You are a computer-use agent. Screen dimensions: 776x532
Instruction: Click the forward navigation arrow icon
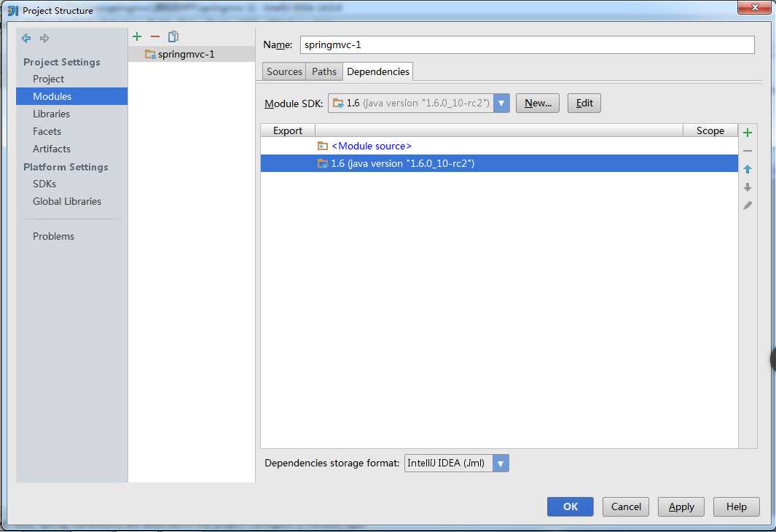click(x=44, y=38)
